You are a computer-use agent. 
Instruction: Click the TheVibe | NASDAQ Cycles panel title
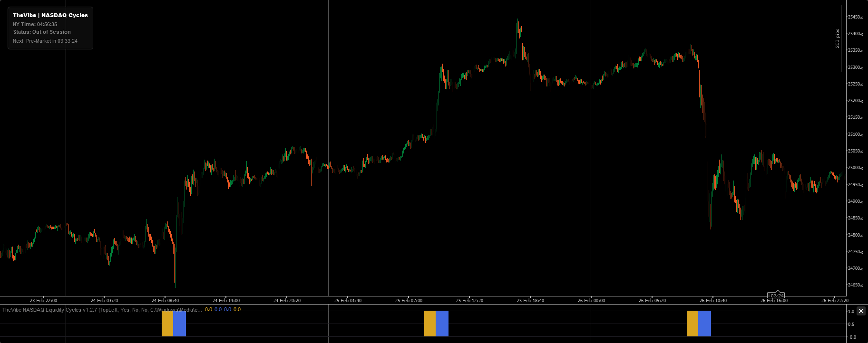coord(50,15)
